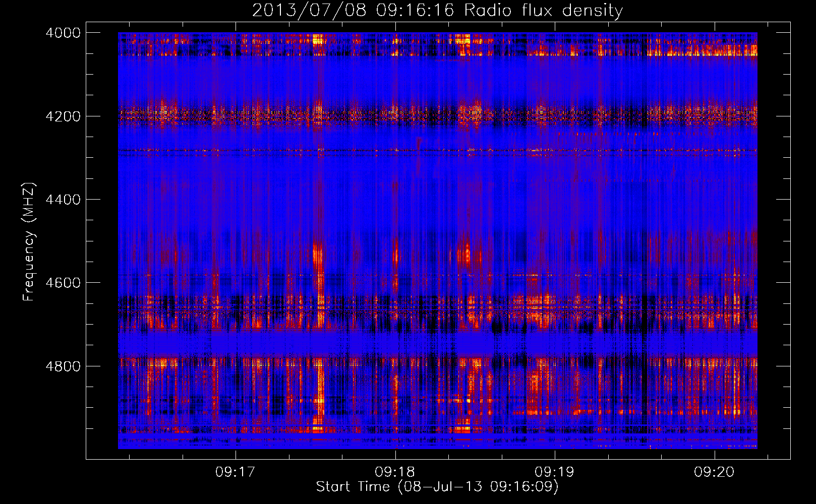Select the 4000 frequency axis label

tap(63, 33)
